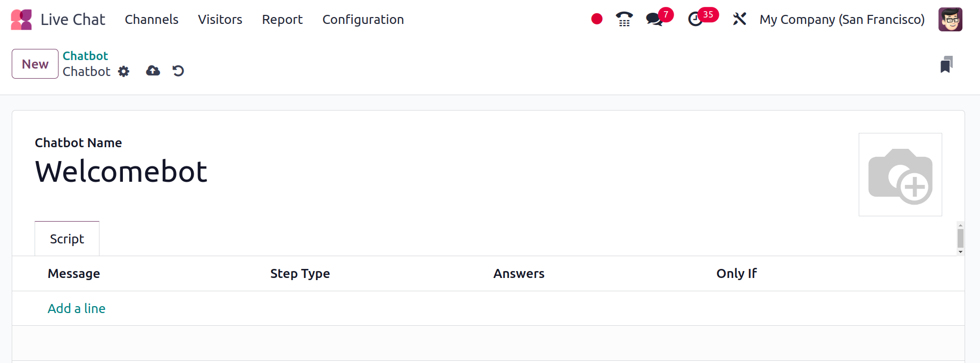Open conversations messages icon with badge 7
Screen dimensions: 980x363
[659, 18]
